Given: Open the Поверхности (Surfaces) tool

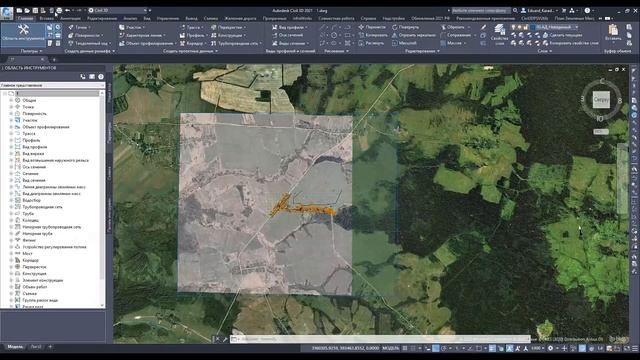Looking at the screenshot, I should pyautogui.click(x=84, y=36).
